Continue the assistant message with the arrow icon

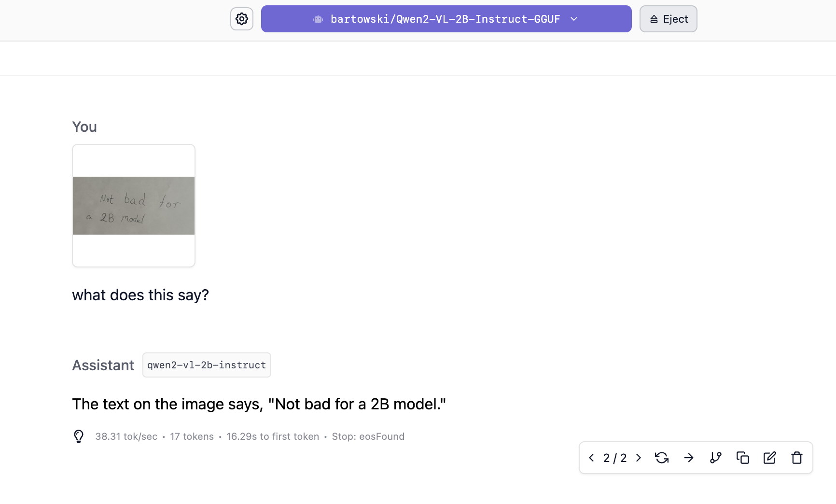689,458
